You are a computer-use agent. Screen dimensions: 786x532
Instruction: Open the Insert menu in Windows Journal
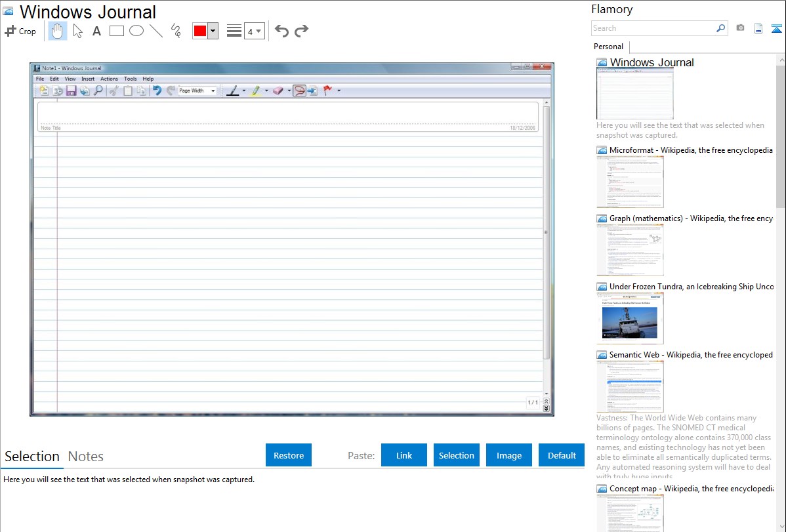point(88,79)
